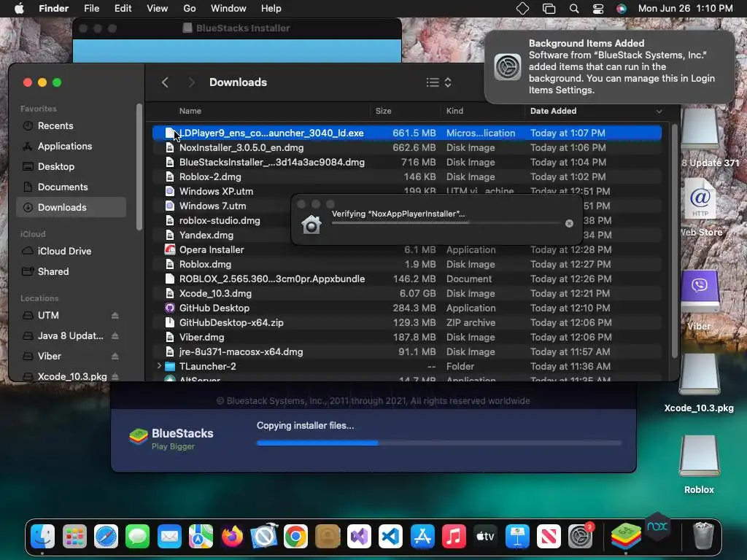This screenshot has height=560, width=747.
Task: Eject the UTM volume in sidebar
Action: tap(115, 315)
